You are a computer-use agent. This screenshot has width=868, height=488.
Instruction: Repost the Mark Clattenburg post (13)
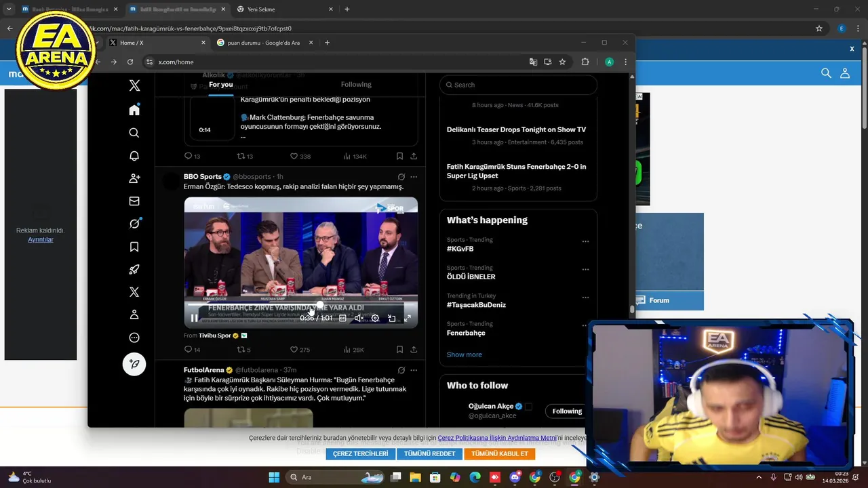244,156
